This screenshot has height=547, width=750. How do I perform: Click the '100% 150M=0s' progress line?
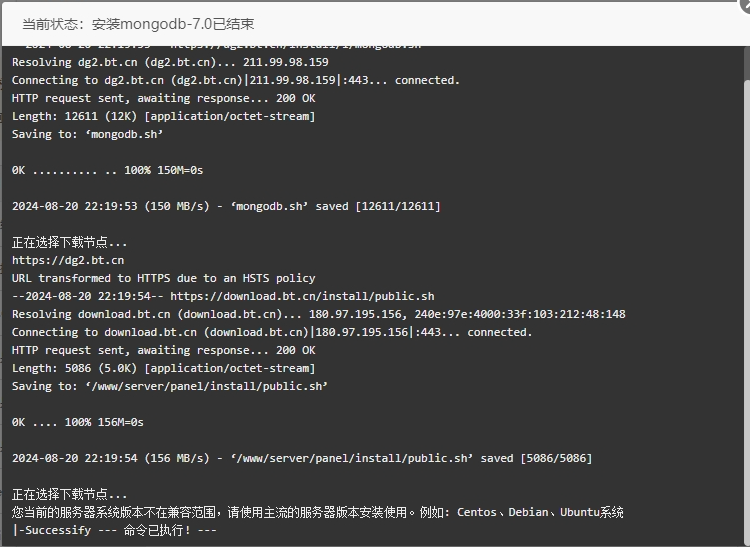pyautogui.click(x=108, y=170)
